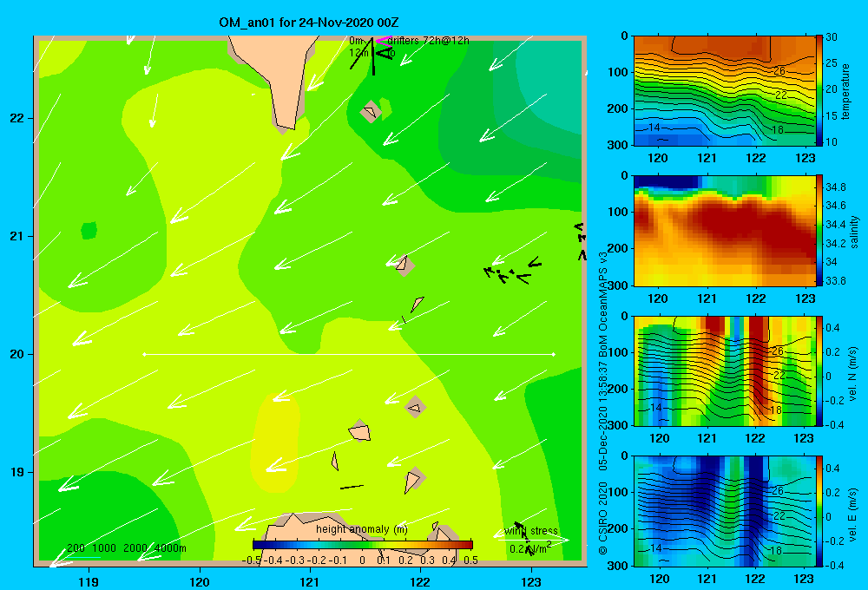Click the white transect line at 20°N
868x590 pixels.
coord(349,354)
